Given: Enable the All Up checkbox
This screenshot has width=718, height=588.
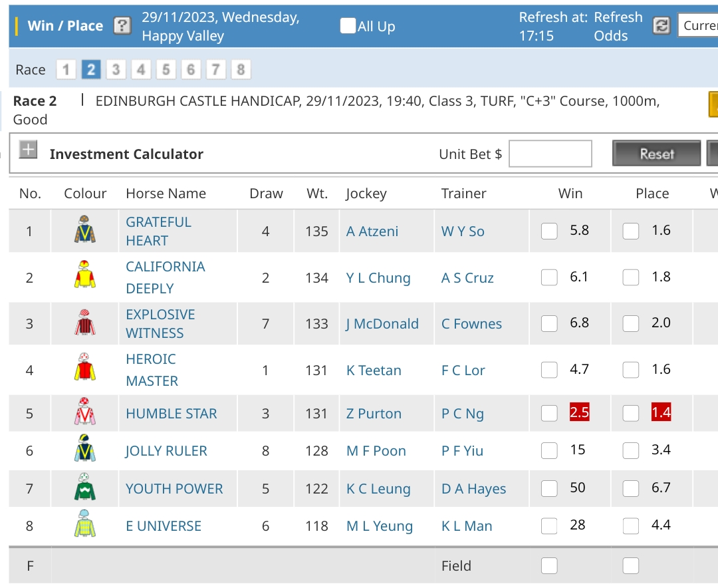Looking at the screenshot, I should [348, 26].
